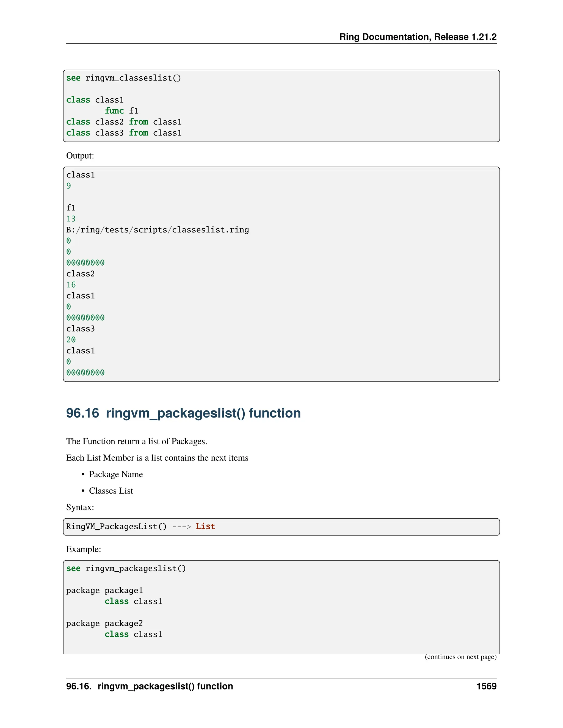Click the classeslist.ring file path in output
Screen dimensions: 563x728
[158, 230]
